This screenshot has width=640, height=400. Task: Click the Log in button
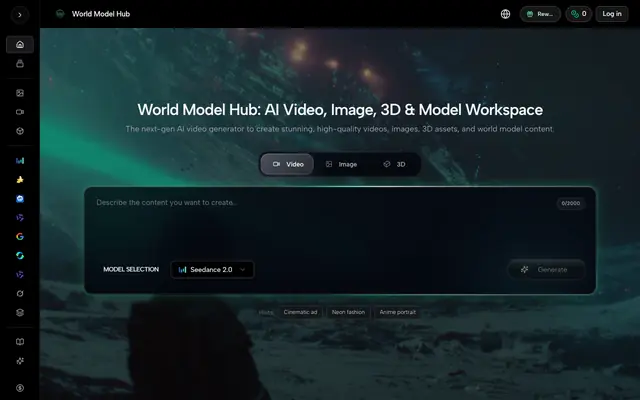611,14
